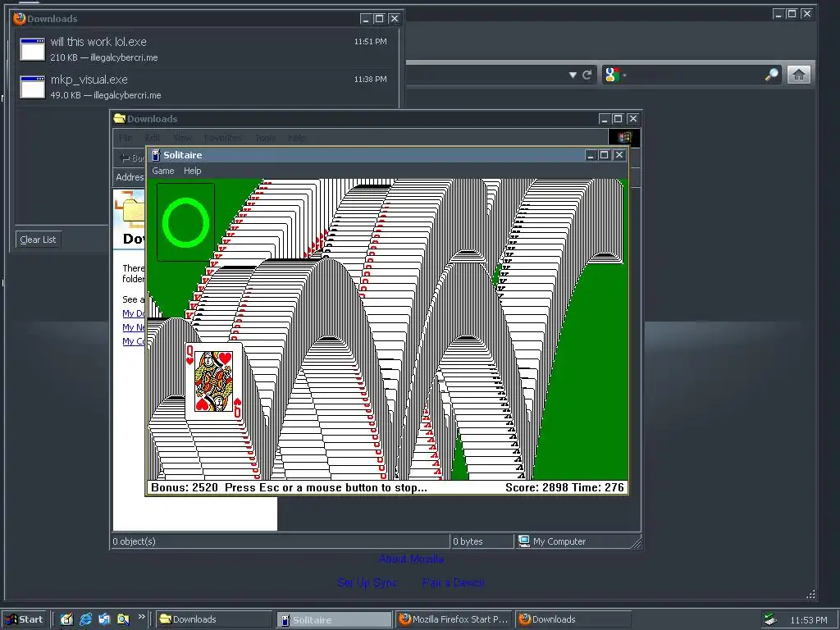Open the Tools menu in Explorer Downloads
Viewport: 840px width, 630px height.
click(x=265, y=138)
